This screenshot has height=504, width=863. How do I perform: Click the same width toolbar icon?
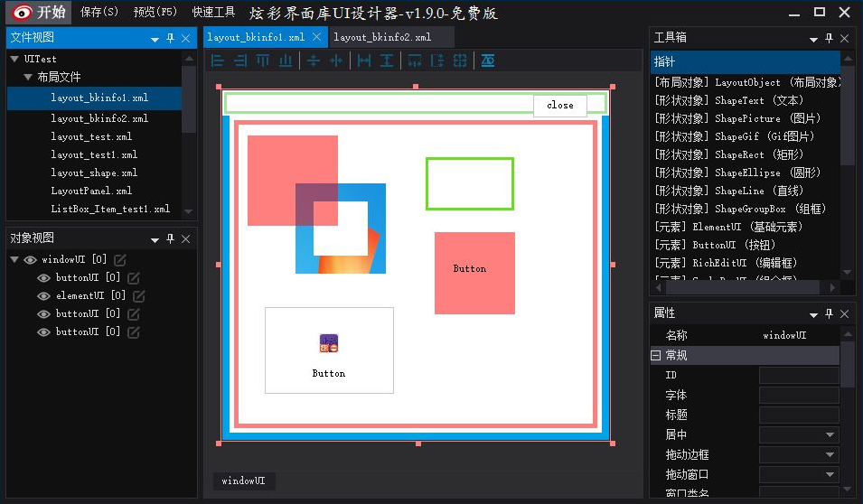364,61
